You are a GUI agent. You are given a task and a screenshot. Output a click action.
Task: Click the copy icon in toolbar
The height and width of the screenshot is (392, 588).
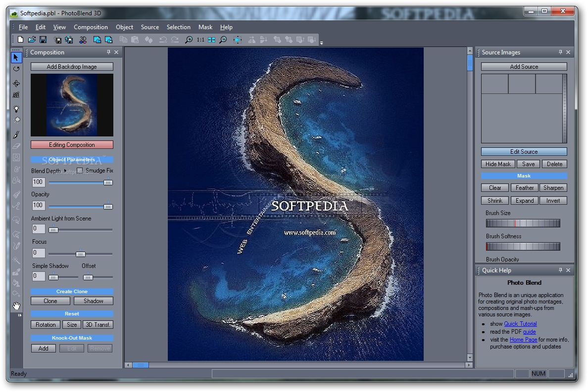click(123, 40)
